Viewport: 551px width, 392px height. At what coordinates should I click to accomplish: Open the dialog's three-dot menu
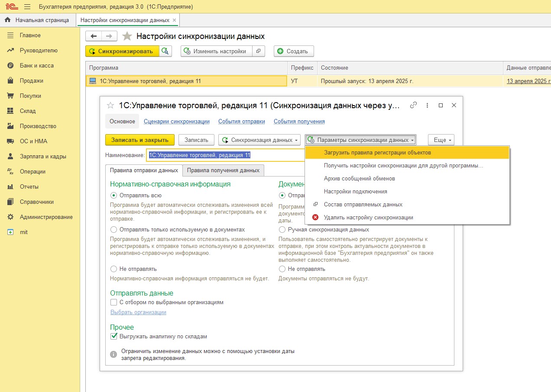point(428,105)
